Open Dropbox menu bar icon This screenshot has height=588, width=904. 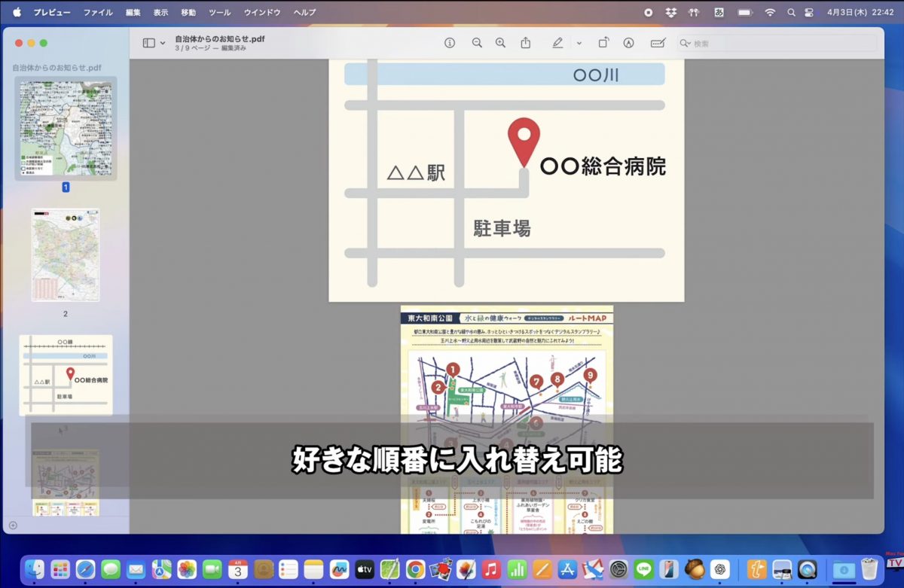(x=670, y=12)
